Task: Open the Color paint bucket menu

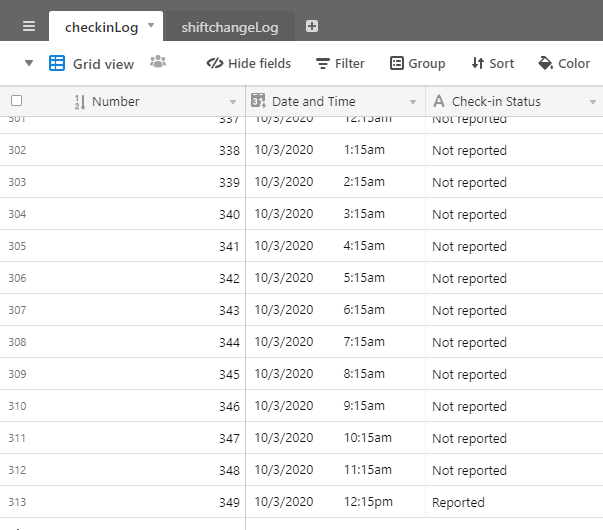Action: click(x=564, y=63)
